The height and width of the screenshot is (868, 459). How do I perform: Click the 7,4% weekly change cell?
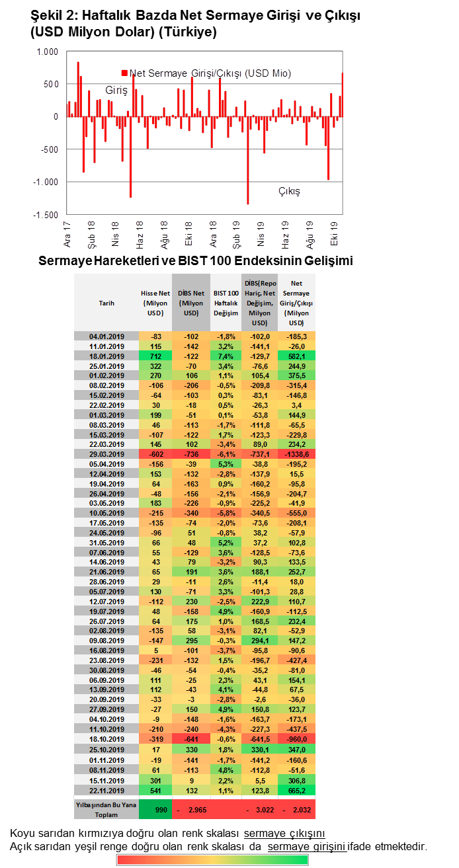click(226, 355)
